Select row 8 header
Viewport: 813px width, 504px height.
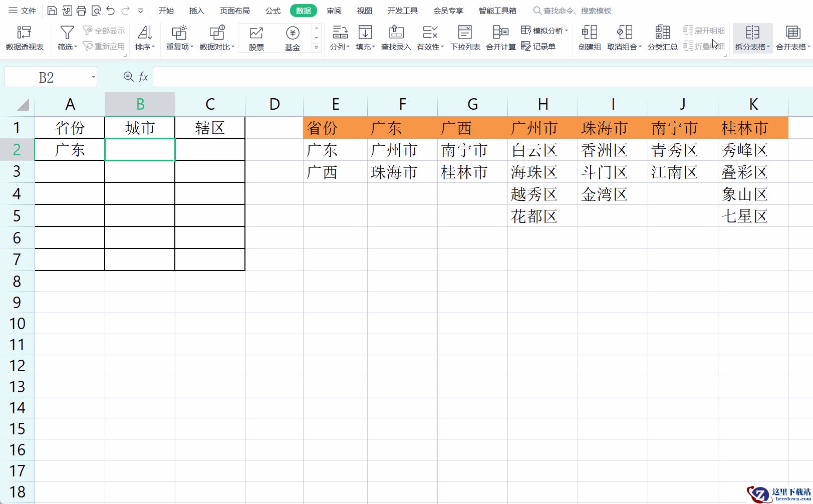pos(17,281)
